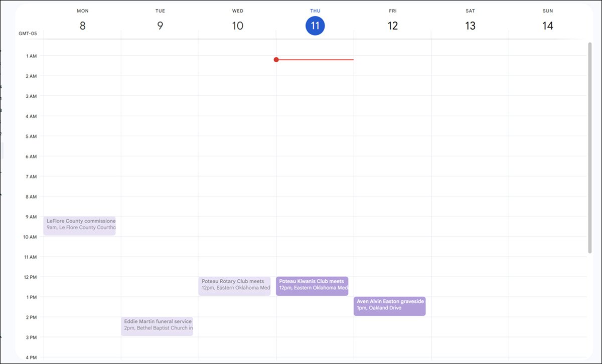This screenshot has width=602, height=364.
Task: Select Monday 8 date header
Action: pos(82,26)
